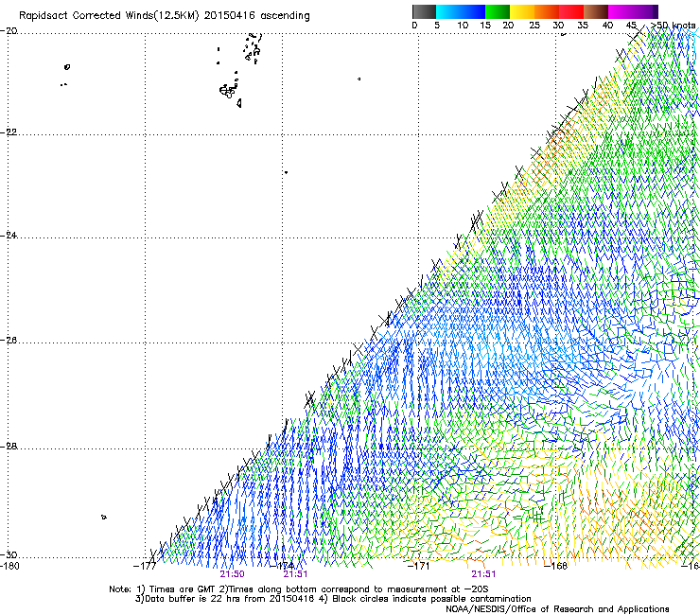700x615 pixels.
Task: Click the 'NOAA/NESDIS/Office of Research and Applications' credit
Action: pos(557,609)
